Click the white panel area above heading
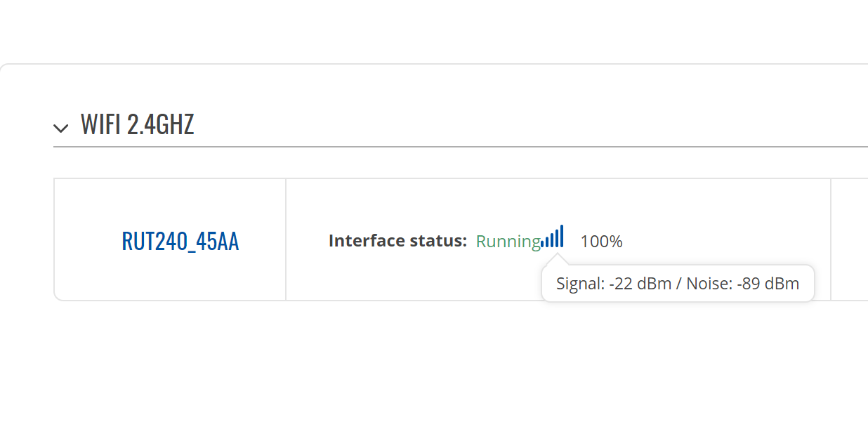This screenshot has width=868, height=434. pos(434,88)
